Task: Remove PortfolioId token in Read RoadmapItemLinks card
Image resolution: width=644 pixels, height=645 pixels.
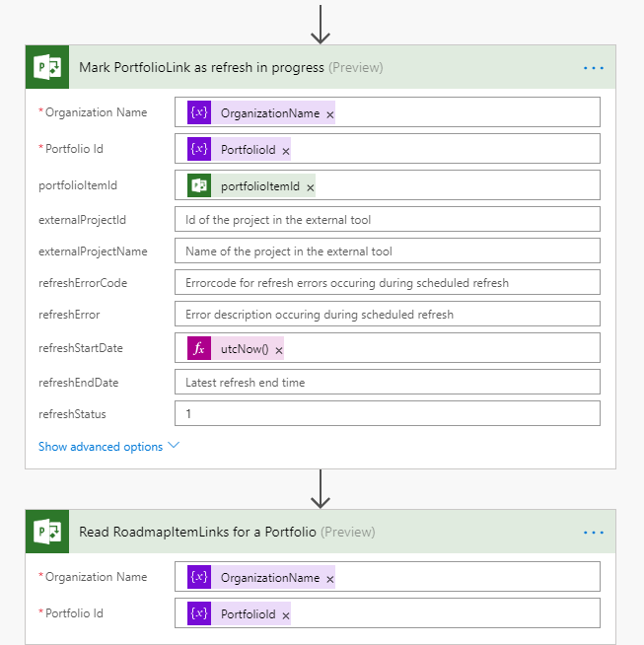Action: pyautogui.click(x=286, y=615)
